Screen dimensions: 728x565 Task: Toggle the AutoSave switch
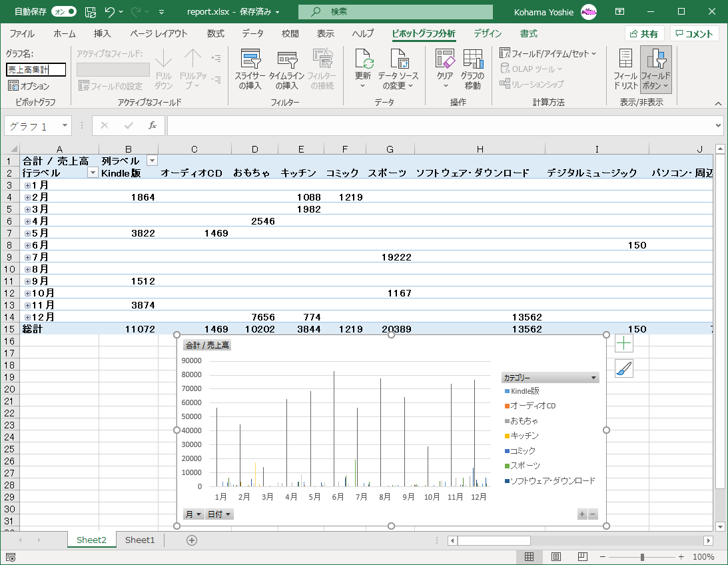click(64, 11)
